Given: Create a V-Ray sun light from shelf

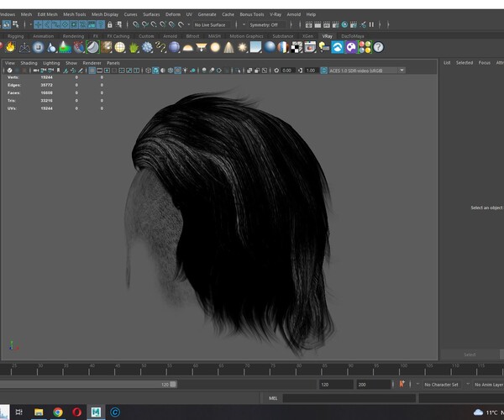Looking at the screenshot, I should 243,47.
